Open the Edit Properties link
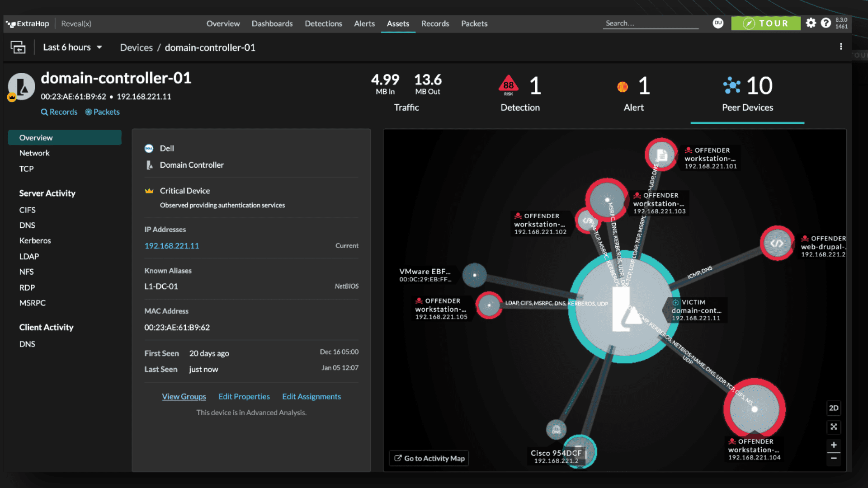Viewport: 868px width, 488px height. tap(244, 396)
